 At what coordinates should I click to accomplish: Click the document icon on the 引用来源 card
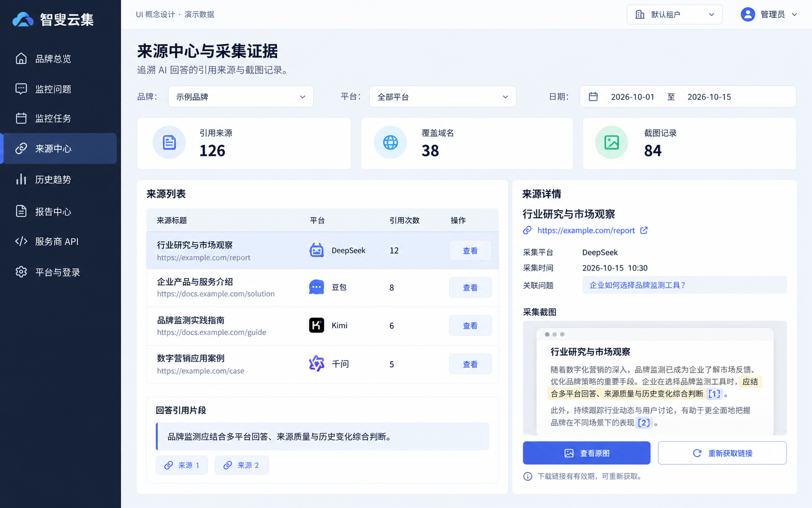[x=169, y=142]
